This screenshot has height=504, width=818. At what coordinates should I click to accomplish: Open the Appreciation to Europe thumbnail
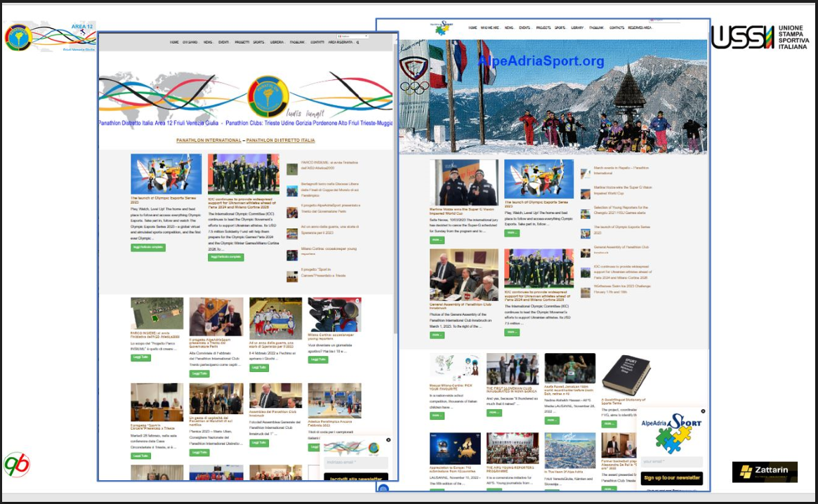(455, 448)
